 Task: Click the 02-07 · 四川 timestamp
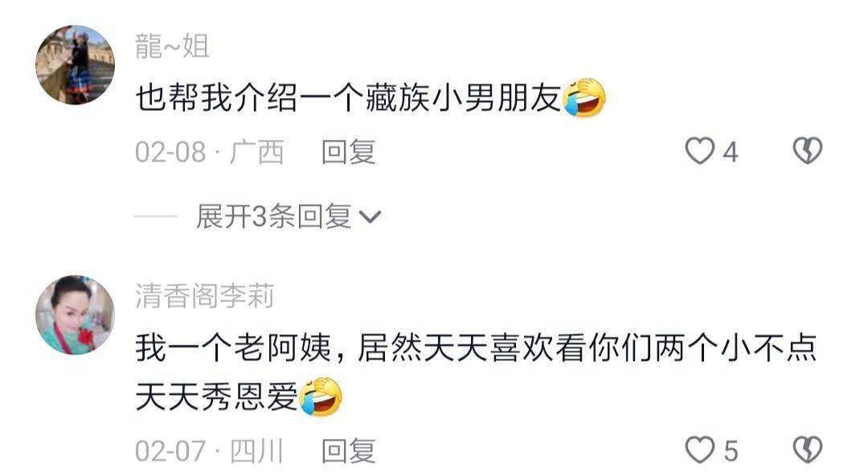click(210, 450)
